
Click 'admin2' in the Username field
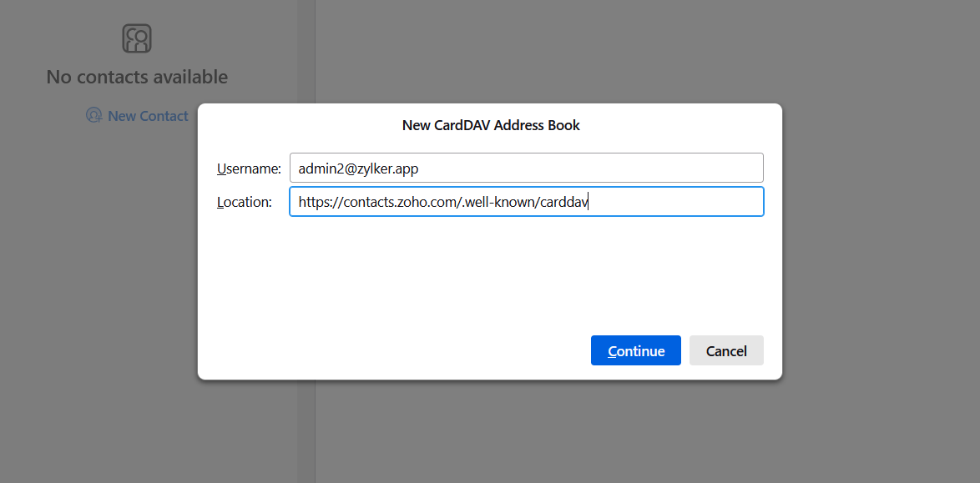point(317,169)
